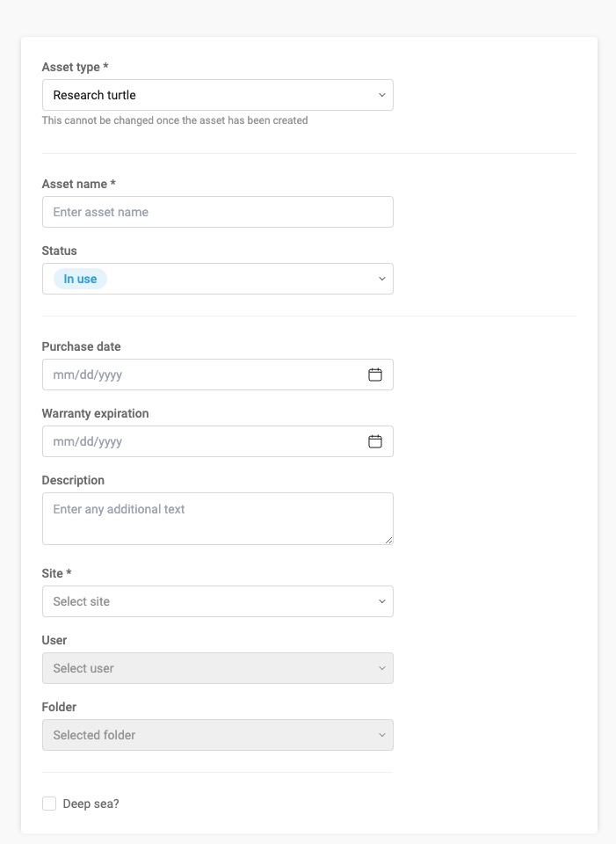
Task: Click the "Deep sea?" checkbox label
Action: [91, 804]
